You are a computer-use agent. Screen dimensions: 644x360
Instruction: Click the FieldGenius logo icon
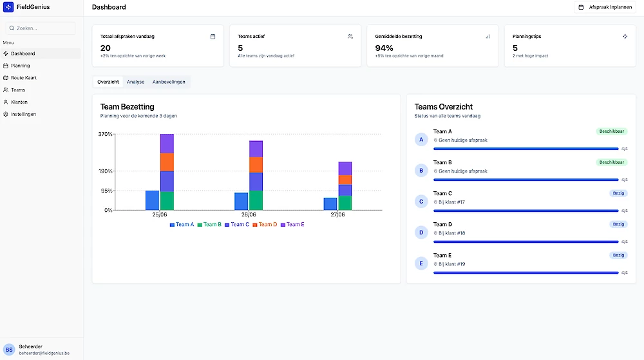8,7
